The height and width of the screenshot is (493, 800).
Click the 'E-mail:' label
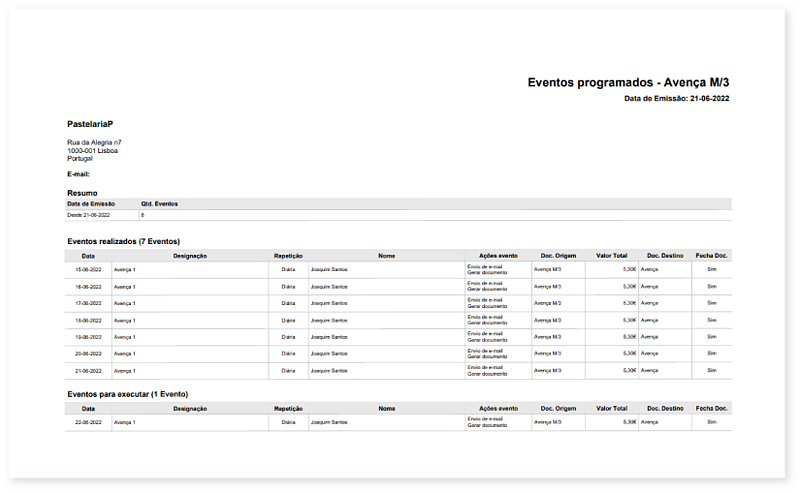pos(79,174)
